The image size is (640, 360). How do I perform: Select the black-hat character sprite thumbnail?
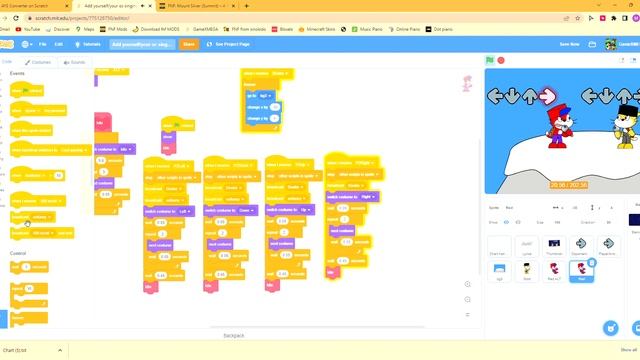tap(527, 271)
